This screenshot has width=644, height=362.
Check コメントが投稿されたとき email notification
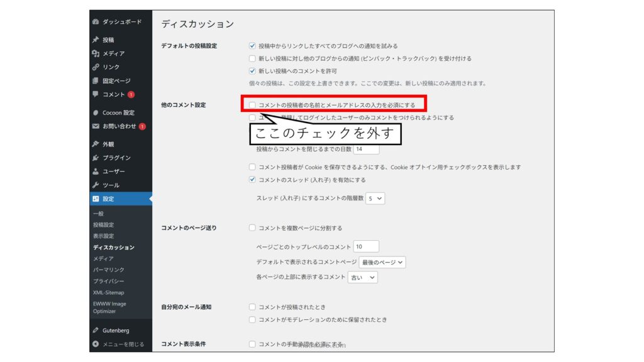252,307
